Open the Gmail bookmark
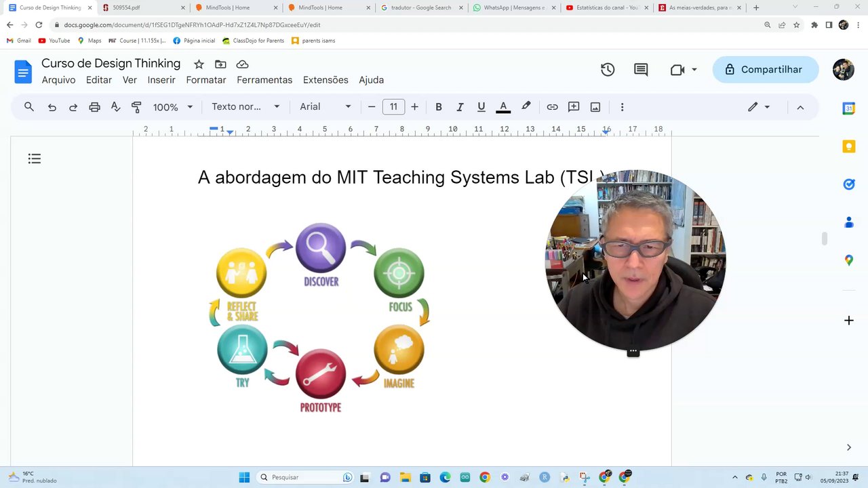The width and height of the screenshot is (868, 488). pos(19,41)
